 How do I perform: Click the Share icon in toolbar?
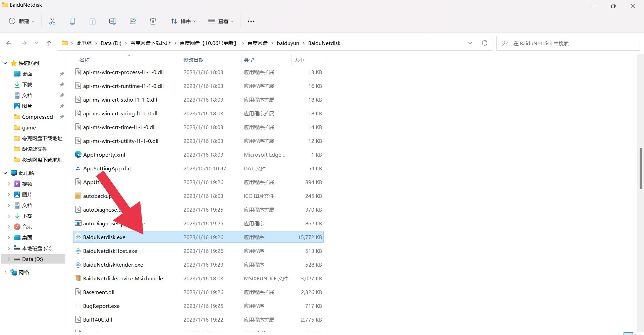coord(133,21)
